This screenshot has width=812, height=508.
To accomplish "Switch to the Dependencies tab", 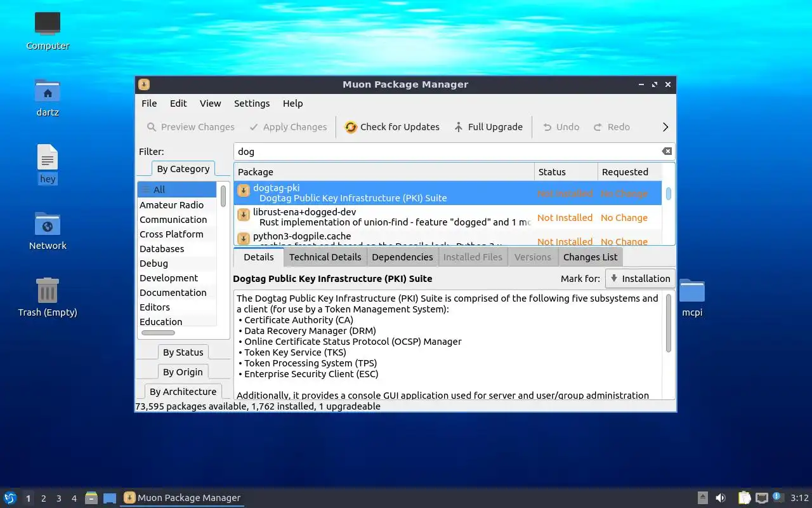I will 402,257.
